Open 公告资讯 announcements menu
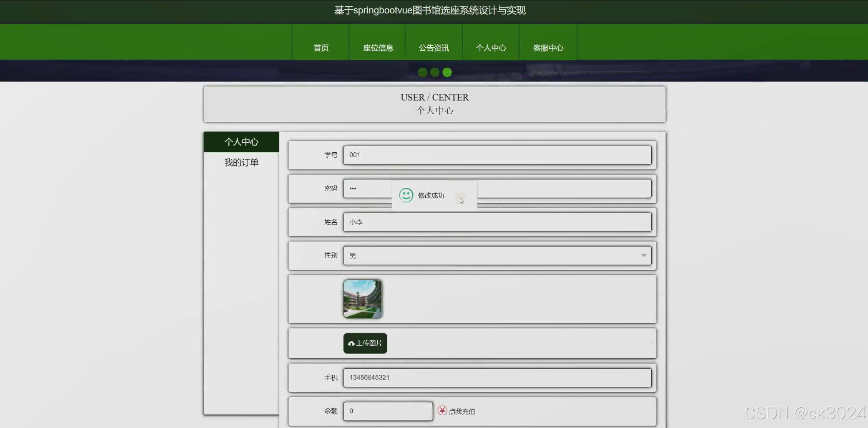 [434, 48]
